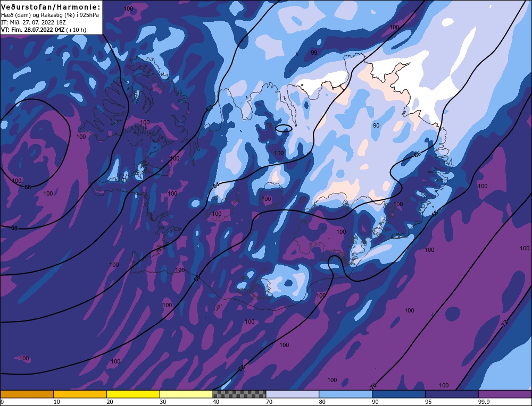Select the "VT: Fim. 28.07.2022 04Z" line
This screenshot has width=532, height=406.
pos(32,30)
